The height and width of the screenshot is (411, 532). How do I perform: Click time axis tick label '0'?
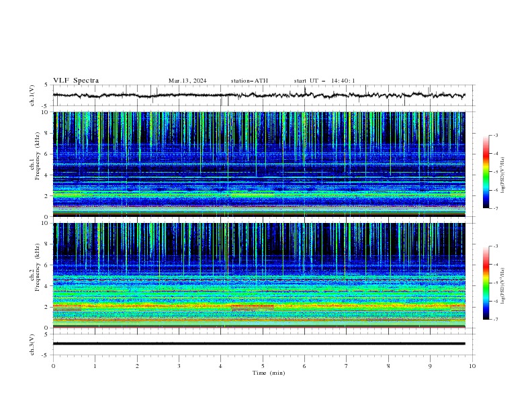click(53, 366)
